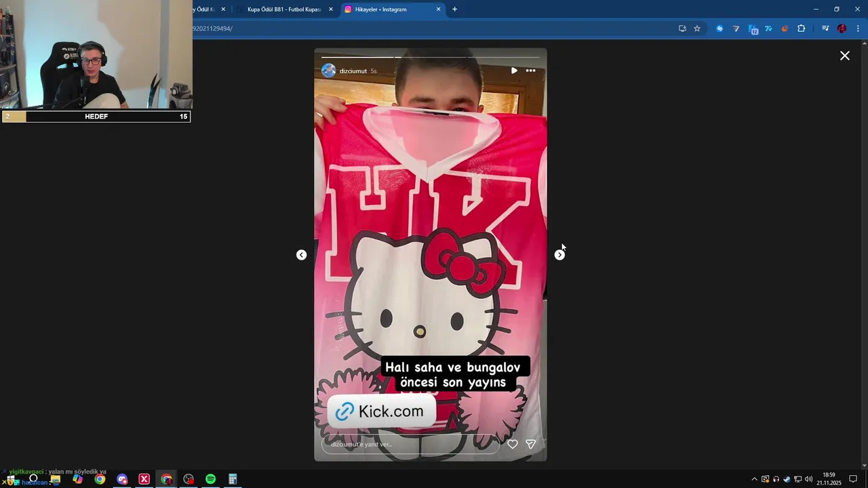868x488 pixels.
Task: Click the dizciumut username link
Action: (353, 71)
